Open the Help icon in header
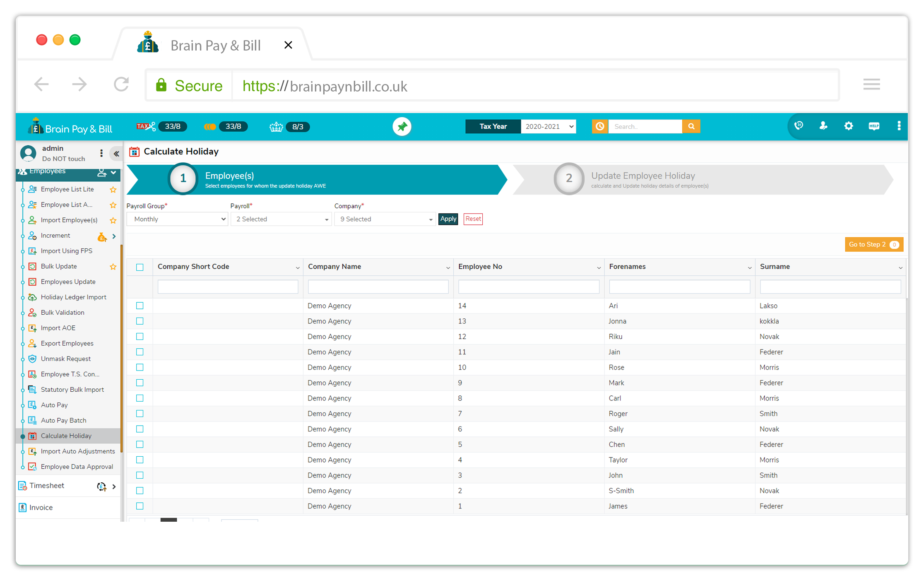Image resolution: width=924 pixels, height=583 pixels. 874,126
